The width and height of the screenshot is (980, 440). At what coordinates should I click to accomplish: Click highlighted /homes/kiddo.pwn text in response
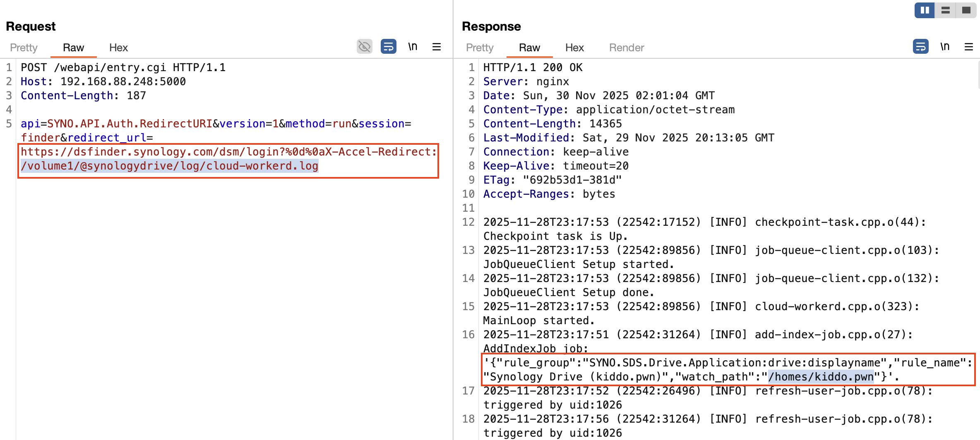tap(821, 377)
